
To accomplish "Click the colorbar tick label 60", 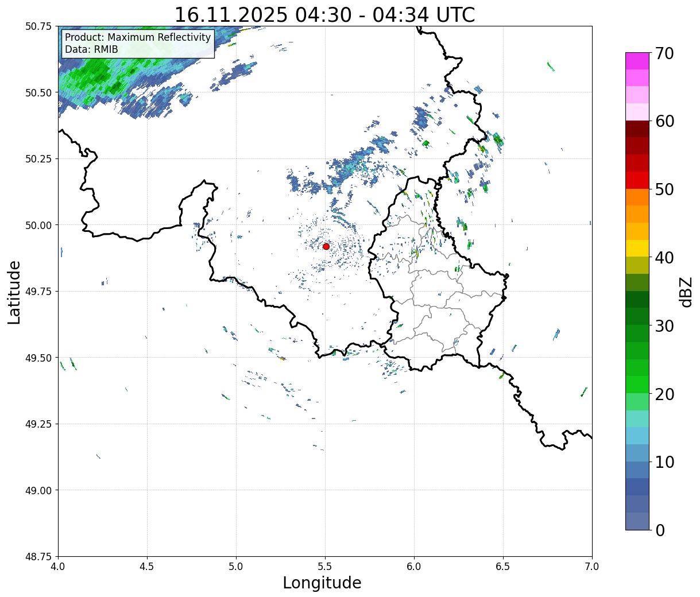I will pyautogui.click(x=664, y=121).
